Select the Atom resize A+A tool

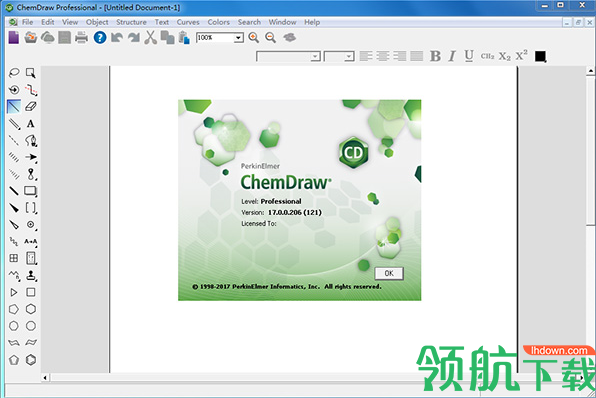[31, 241]
